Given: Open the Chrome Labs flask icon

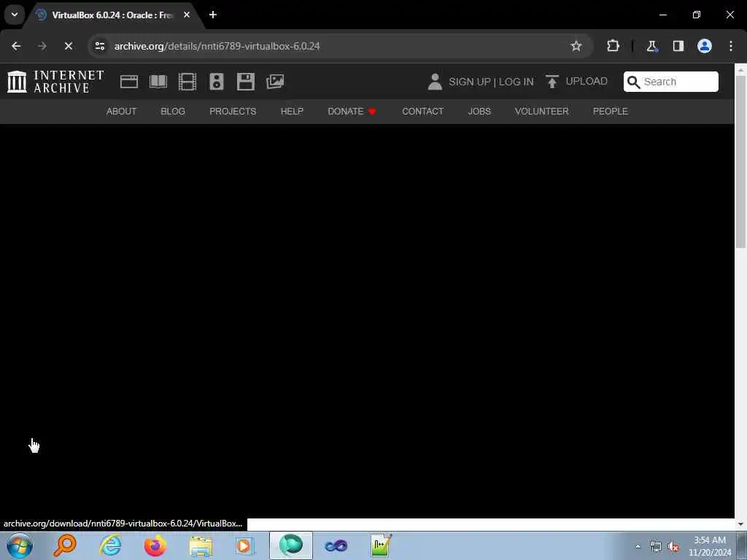Looking at the screenshot, I should coord(651,46).
